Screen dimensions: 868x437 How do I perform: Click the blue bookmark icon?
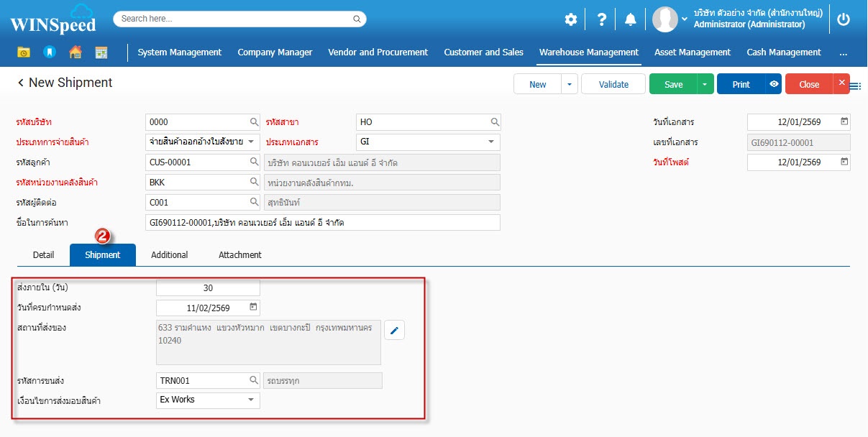point(49,52)
